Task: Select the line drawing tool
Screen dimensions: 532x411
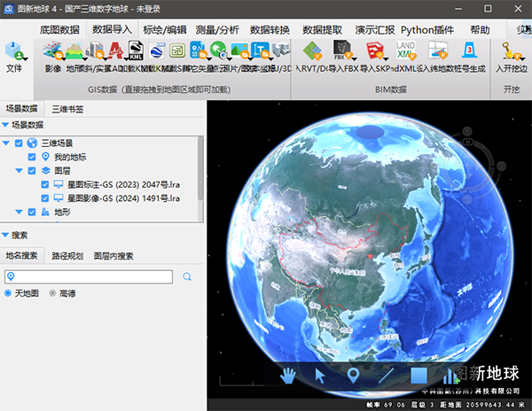Action: point(386,376)
